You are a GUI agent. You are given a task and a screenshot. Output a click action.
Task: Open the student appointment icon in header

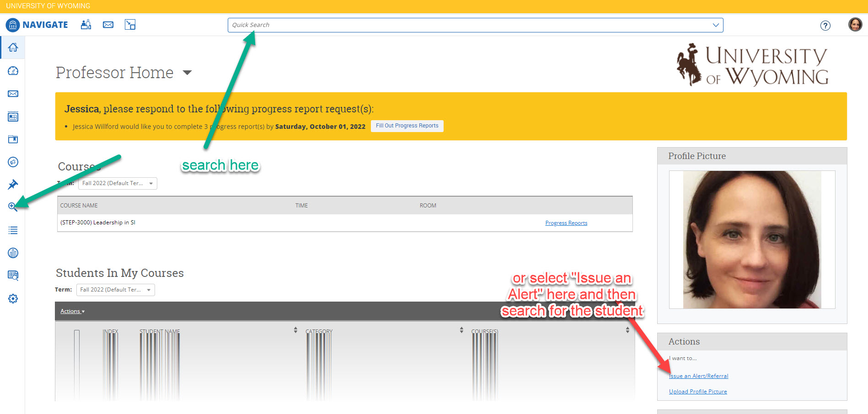(86, 25)
